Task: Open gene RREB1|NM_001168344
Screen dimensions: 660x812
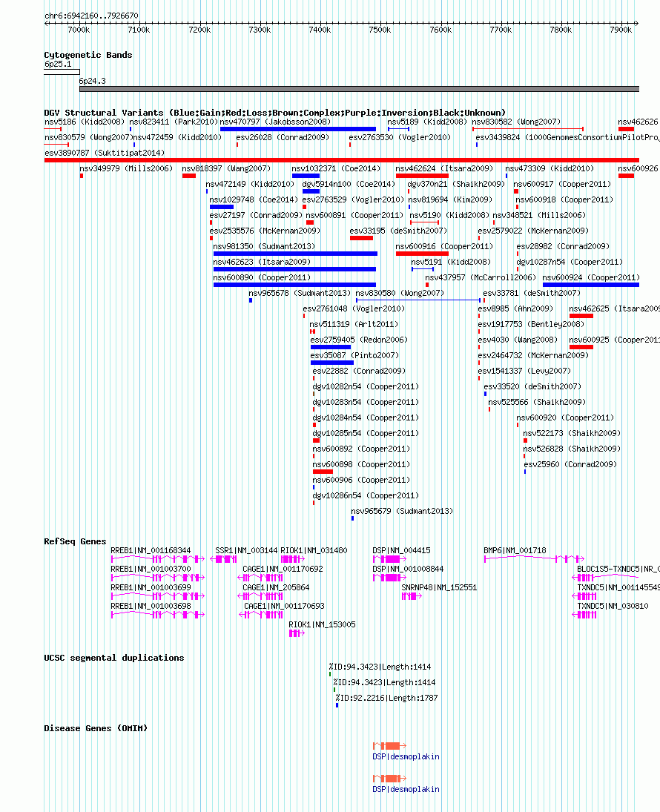Action: pos(151,550)
